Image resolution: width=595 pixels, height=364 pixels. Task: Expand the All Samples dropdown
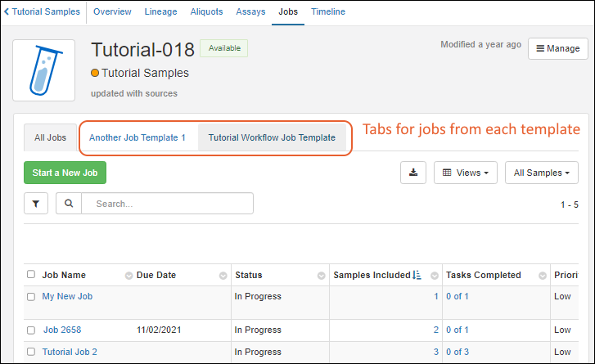541,173
